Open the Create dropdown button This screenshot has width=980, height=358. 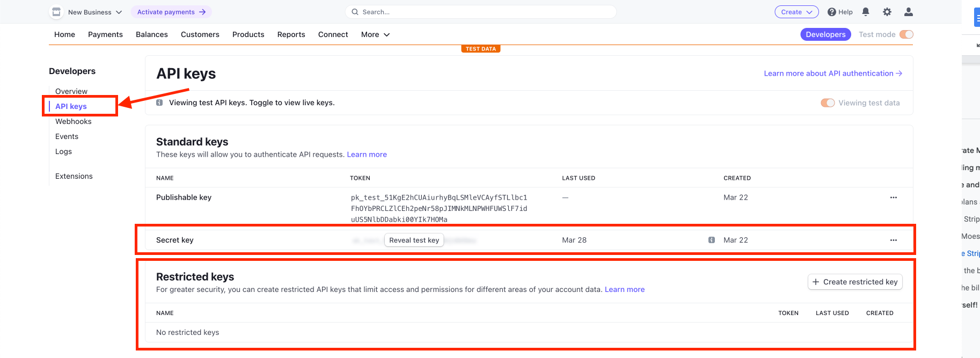pyautogui.click(x=796, y=12)
